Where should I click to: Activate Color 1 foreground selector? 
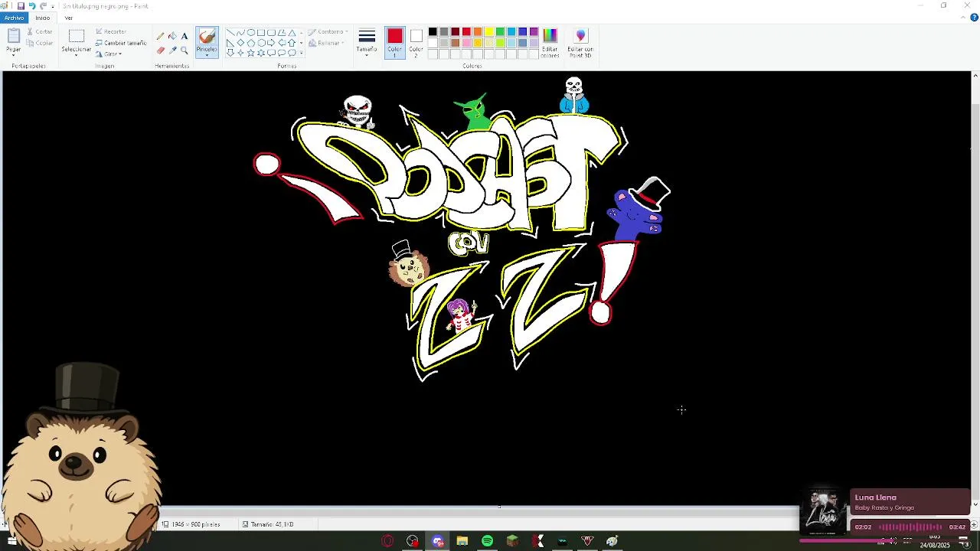(394, 43)
